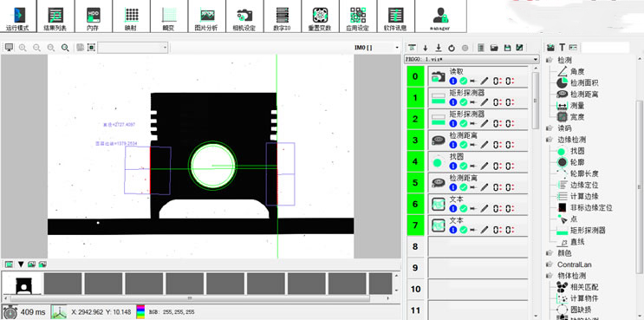Screen dimensions: 644x320
Task: Click the 结果列表 result list icon
Action: click(x=55, y=16)
